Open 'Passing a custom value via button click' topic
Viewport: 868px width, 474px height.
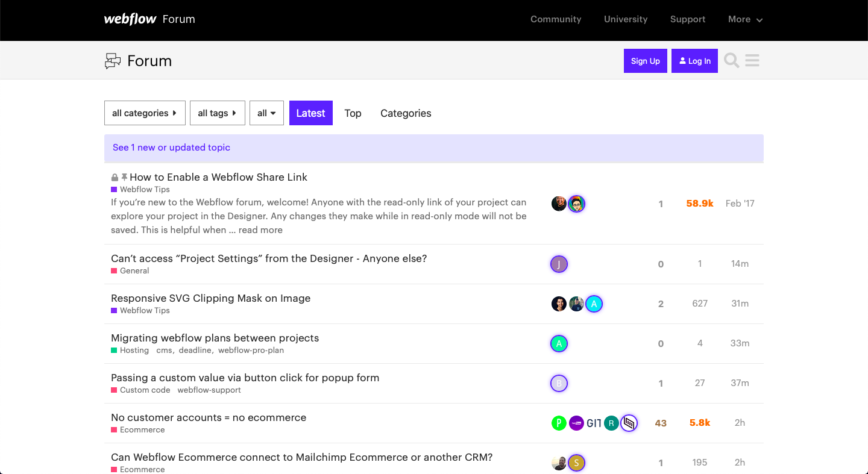[x=245, y=378]
